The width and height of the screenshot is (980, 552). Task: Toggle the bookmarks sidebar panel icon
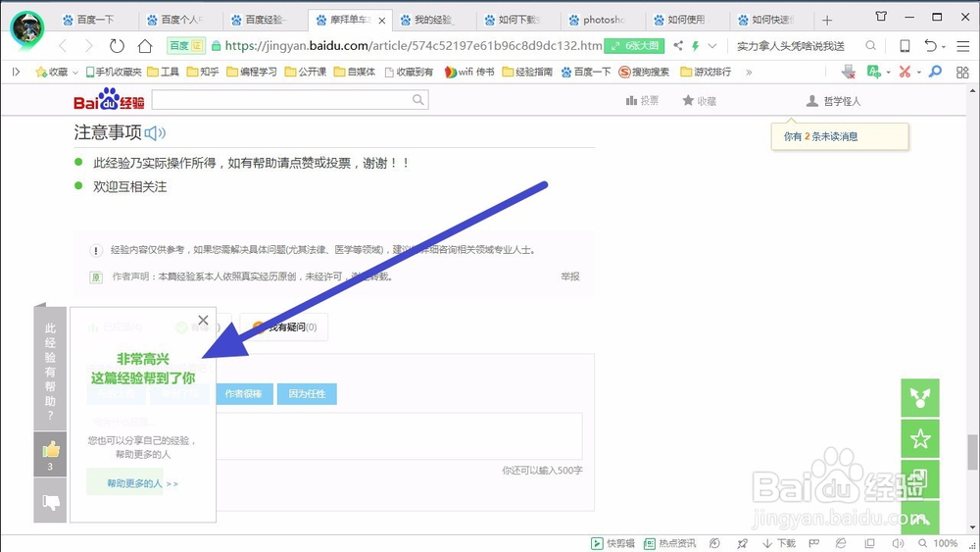point(17,72)
